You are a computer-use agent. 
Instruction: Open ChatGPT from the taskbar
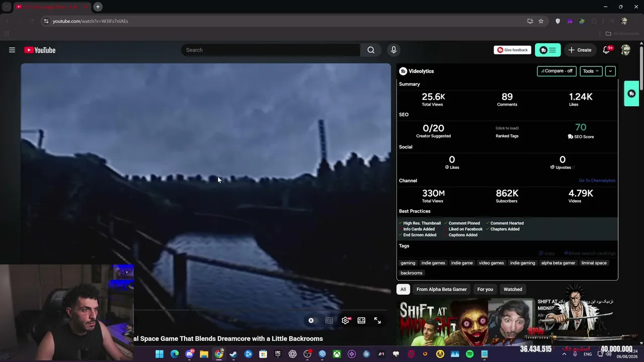[292, 354]
